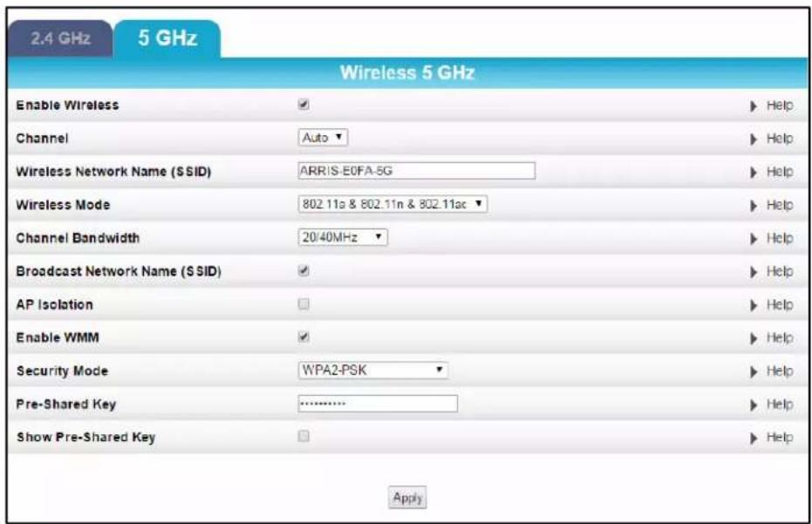Toggle the Enable Wireless checkbox
This screenshot has height=524, width=812.
pyautogui.click(x=304, y=104)
